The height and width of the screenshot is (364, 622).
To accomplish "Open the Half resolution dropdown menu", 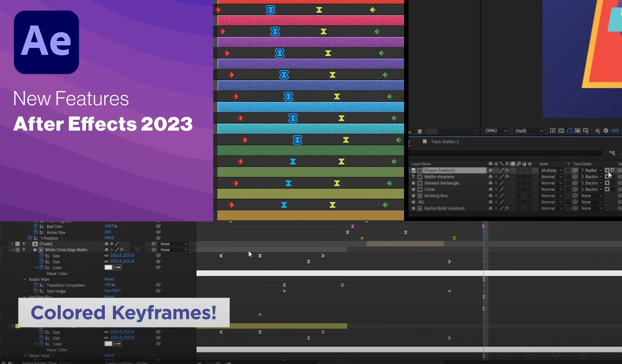I will (529, 131).
